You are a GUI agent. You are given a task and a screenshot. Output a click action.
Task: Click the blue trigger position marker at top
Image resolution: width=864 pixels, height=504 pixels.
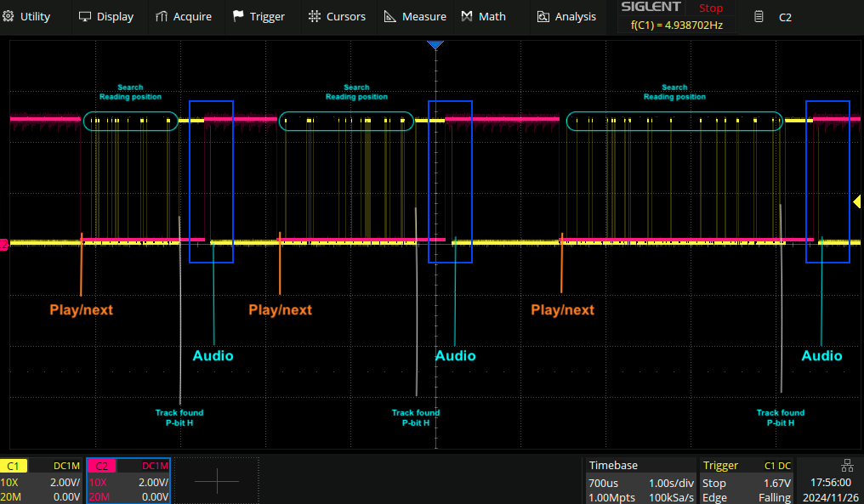[x=435, y=43]
